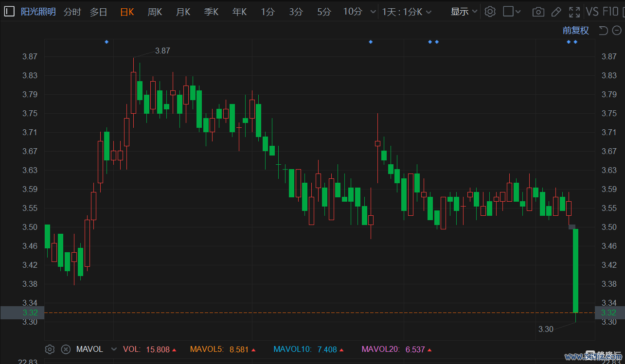This screenshot has height=364, width=625.
Task: Open the 1天:1分K period dropdown
Action: coord(407,12)
